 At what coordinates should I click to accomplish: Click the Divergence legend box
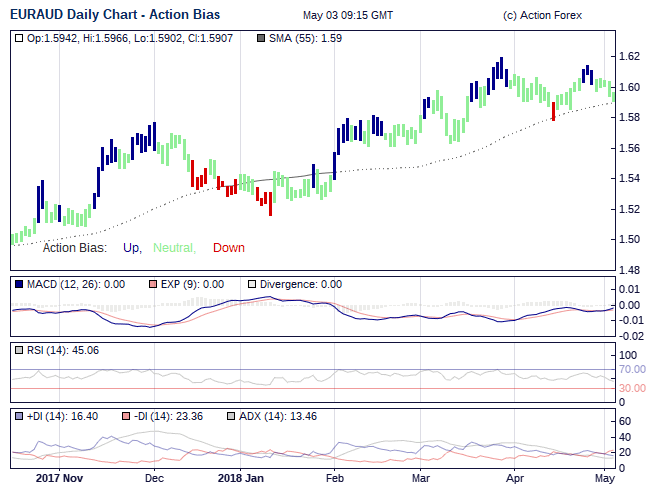point(252,284)
